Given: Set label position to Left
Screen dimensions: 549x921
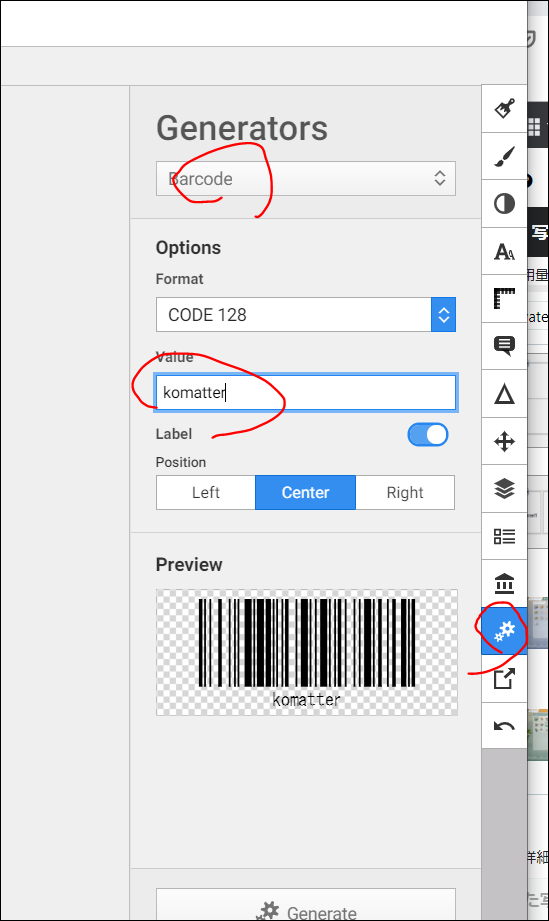Looking at the screenshot, I should [206, 492].
